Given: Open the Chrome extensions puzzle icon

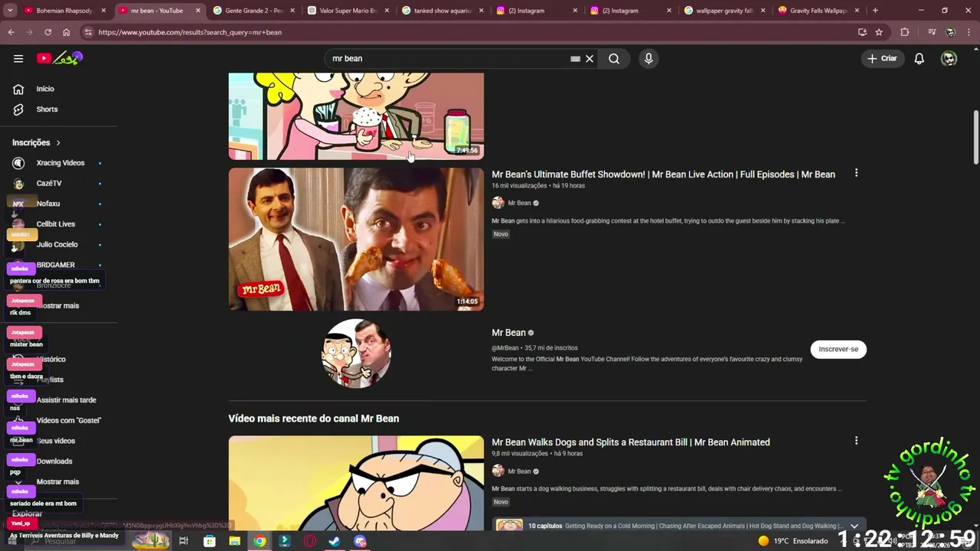Looking at the screenshot, I should coord(905,32).
